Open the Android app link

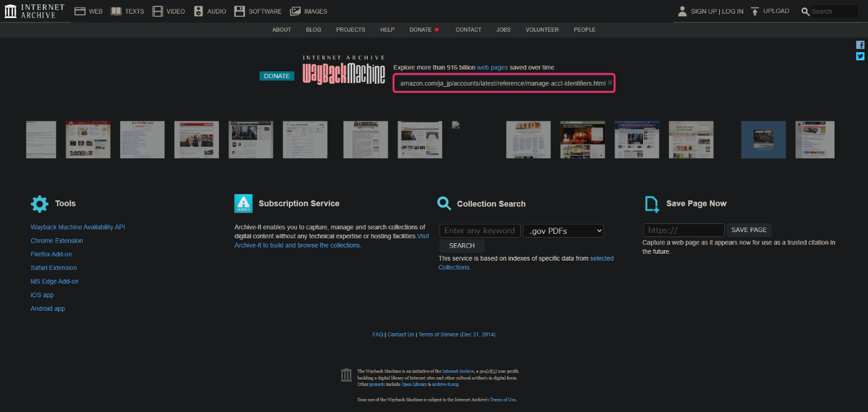[48, 309]
